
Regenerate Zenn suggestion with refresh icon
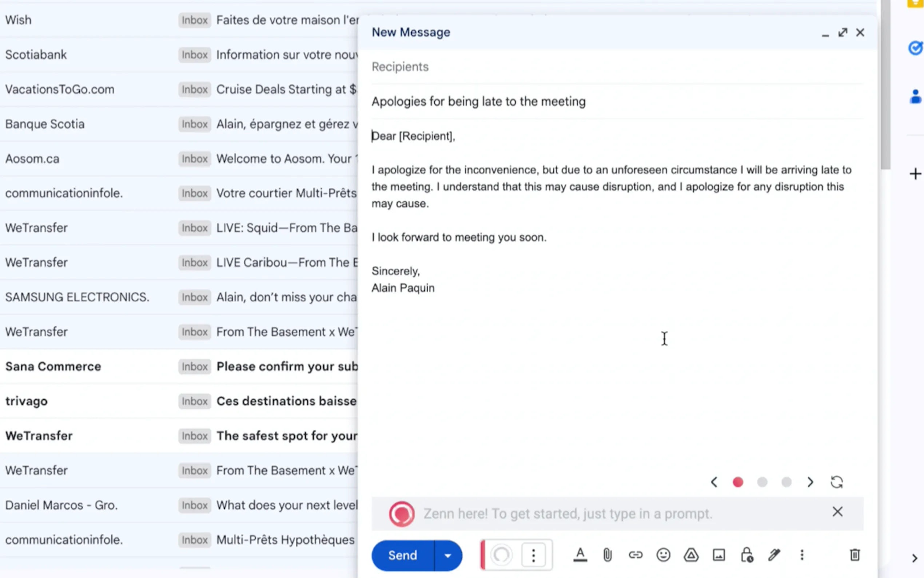[837, 482]
